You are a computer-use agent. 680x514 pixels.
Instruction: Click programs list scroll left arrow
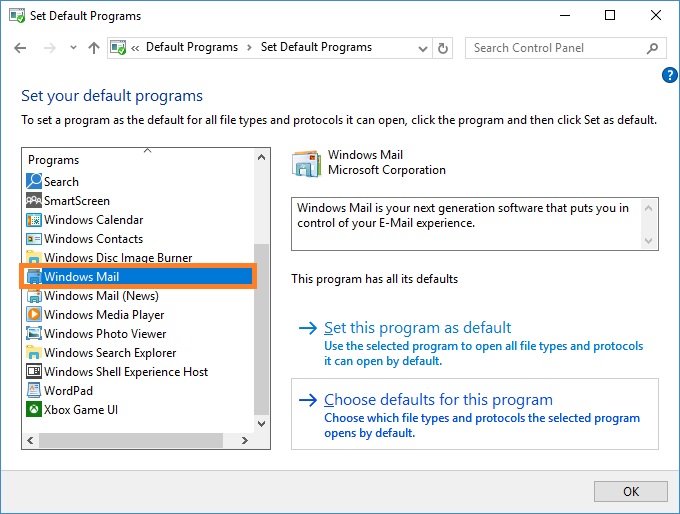(x=30, y=441)
